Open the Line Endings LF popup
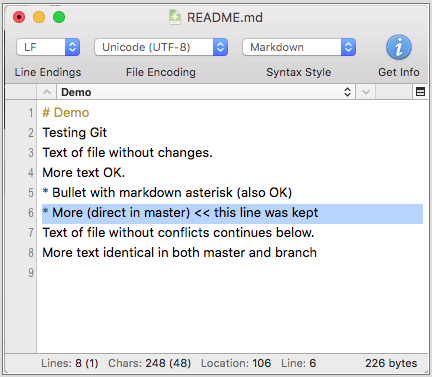This screenshot has height=377, width=432. click(48, 47)
